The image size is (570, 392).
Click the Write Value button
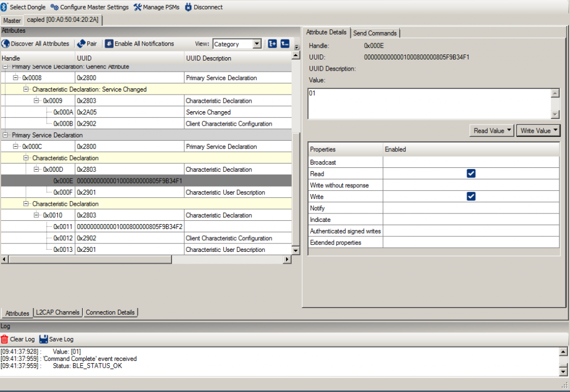coord(537,130)
